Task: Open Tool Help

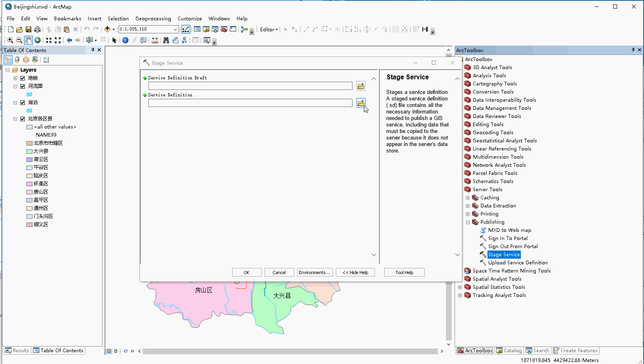Action: (x=405, y=272)
